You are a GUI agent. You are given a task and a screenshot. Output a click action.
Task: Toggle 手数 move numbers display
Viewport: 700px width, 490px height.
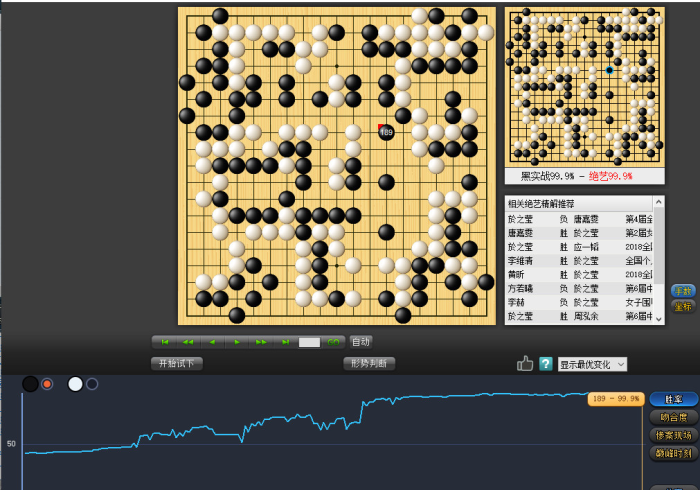[683, 291]
